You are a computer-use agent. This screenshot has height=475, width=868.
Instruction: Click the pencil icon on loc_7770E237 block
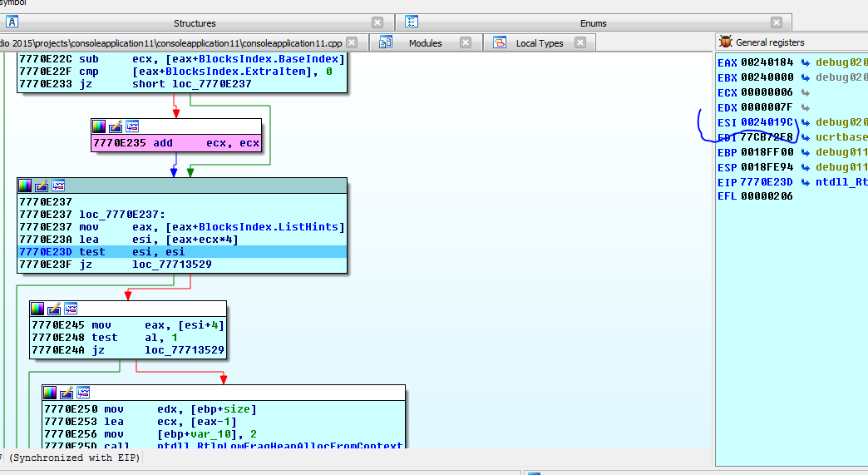(42, 186)
